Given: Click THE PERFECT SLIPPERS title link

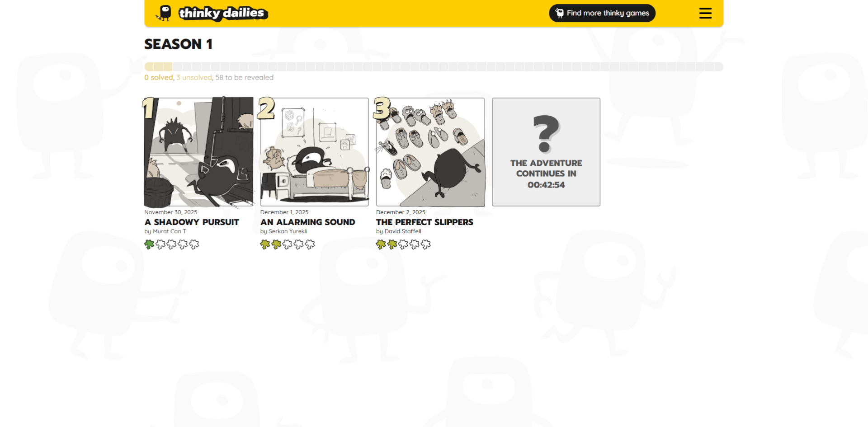Looking at the screenshot, I should (425, 222).
